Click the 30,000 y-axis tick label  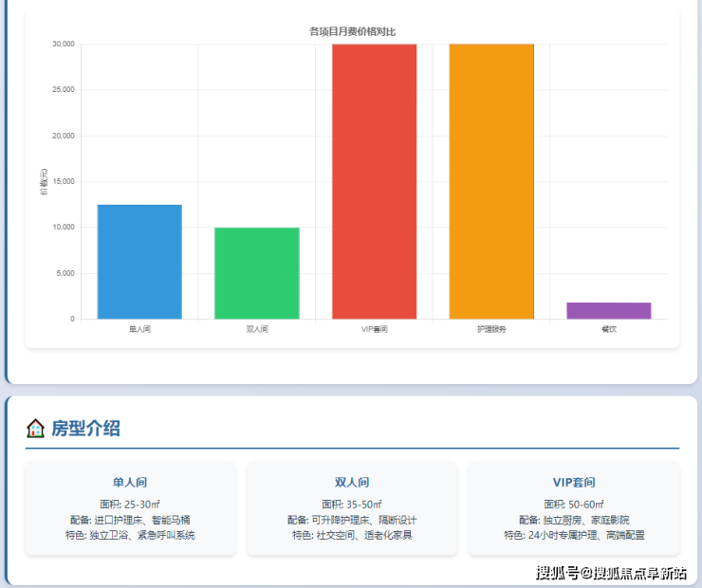63,44
